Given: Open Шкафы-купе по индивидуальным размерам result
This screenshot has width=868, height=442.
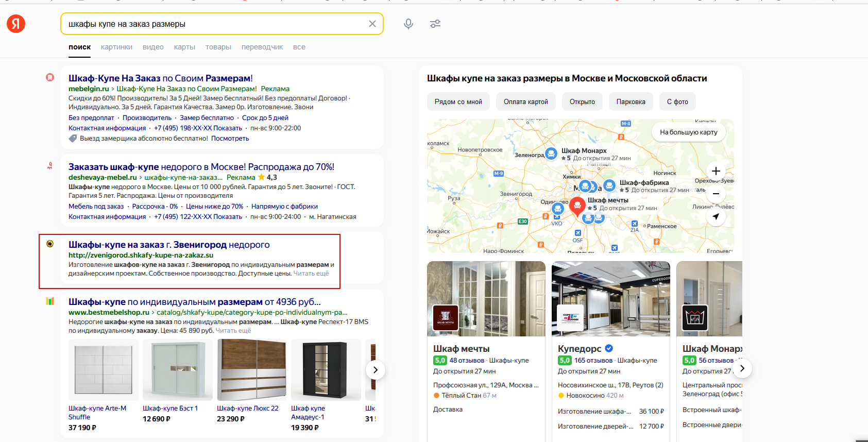Looking at the screenshot, I should [x=195, y=302].
